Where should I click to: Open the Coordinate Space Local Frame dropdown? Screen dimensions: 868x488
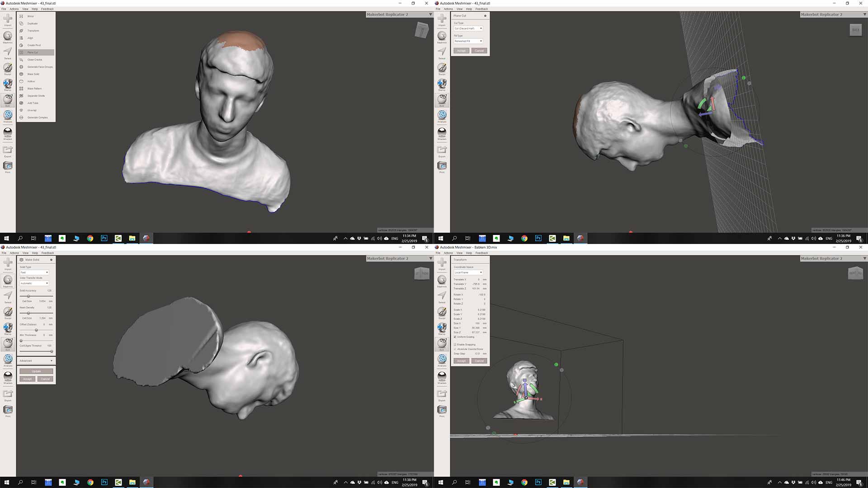(468, 272)
